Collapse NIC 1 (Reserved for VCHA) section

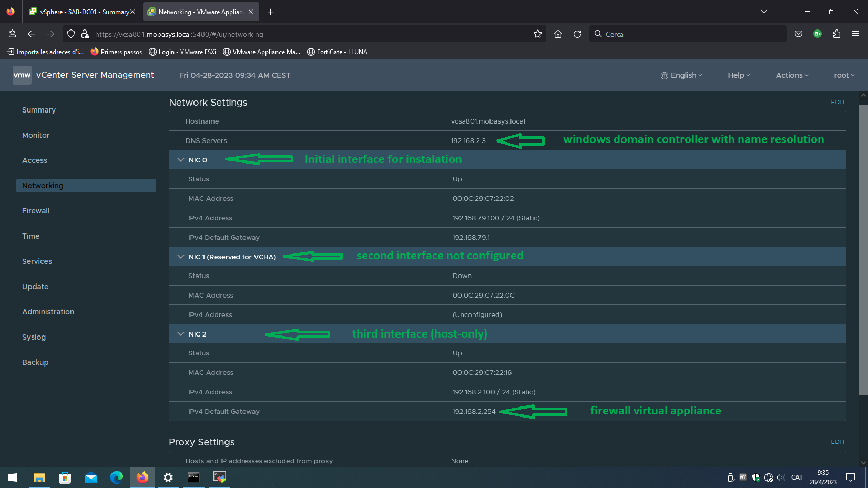tap(181, 257)
